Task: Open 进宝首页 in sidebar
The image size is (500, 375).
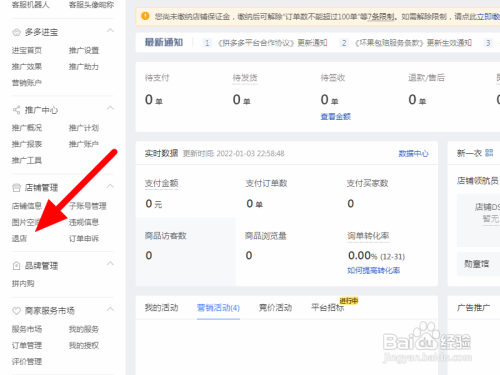Action: click(27, 50)
